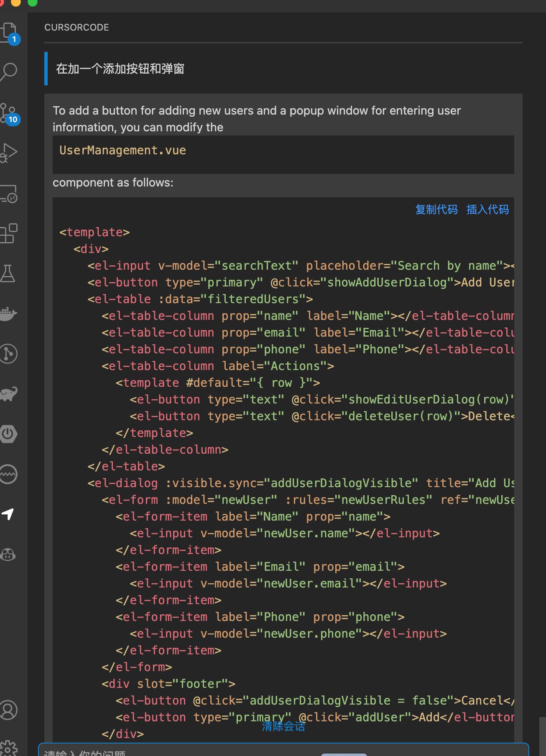Open the Extensions marketplace view
The height and width of the screenshot is (756, 546).
point(9,233)
